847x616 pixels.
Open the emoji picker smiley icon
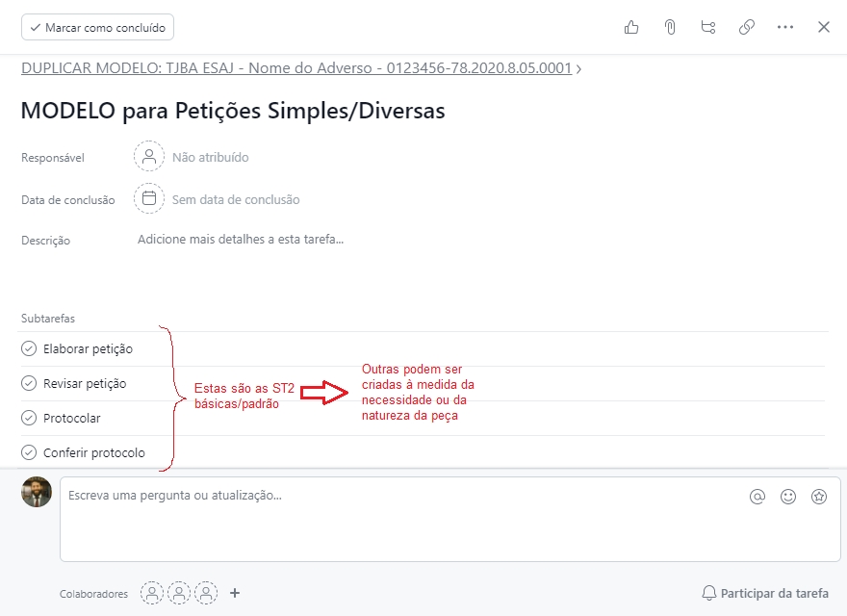(788, 497)
